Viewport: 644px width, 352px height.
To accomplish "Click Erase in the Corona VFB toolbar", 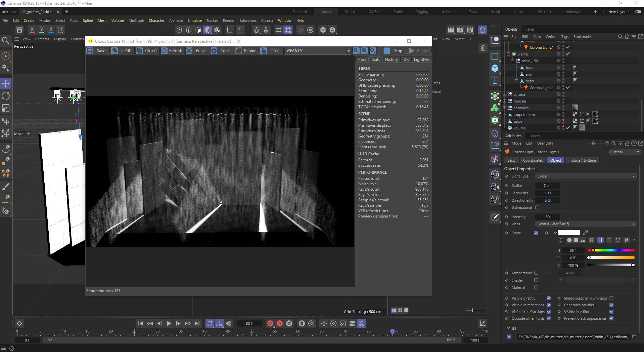I will click(x=196, y=51).
